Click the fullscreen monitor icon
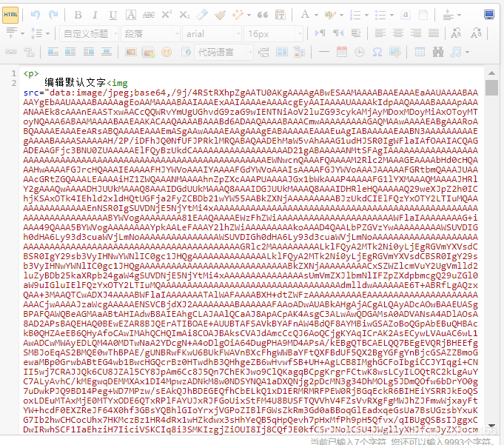This screenshot has width=504, height=445. [489, 15]
